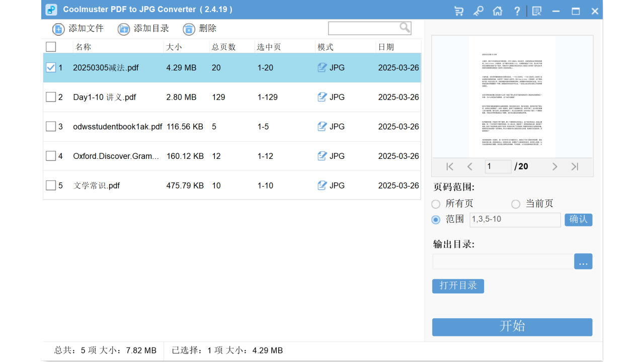Click the 打开目录 open directory button
644x362 pixels.
[x=458, y=286]
